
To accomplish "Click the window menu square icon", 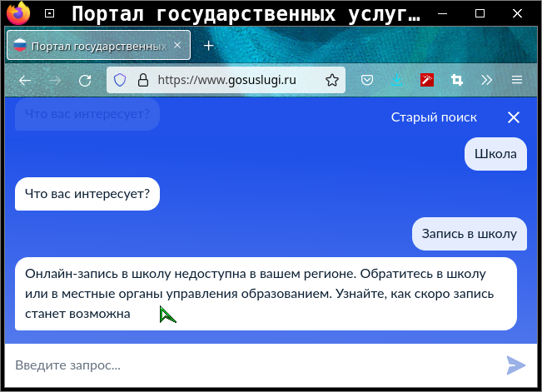I will pos(49,13).
